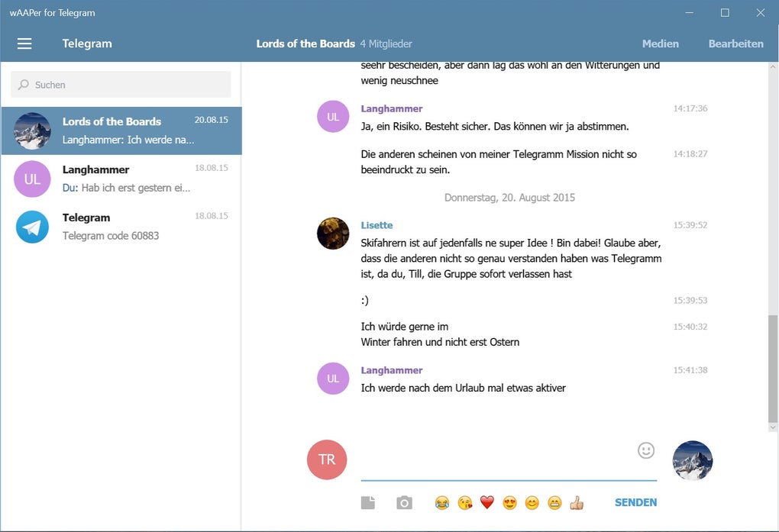
Task: Click group mountain avatar beside input
Action: coord(693,460)
